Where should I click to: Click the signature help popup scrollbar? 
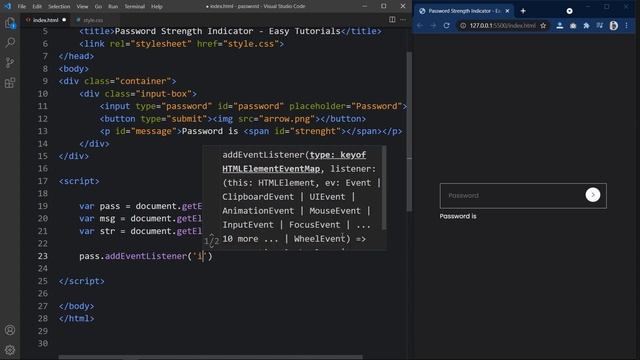pyautogui.click(x=384, y=188)
